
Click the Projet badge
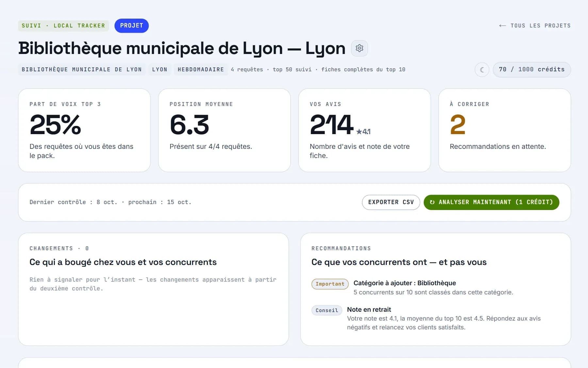(132, 26)
